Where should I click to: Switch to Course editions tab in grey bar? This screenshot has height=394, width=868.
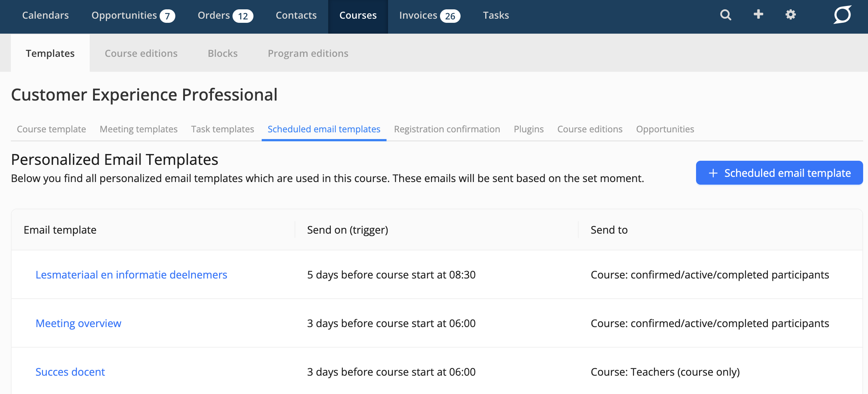141,53
